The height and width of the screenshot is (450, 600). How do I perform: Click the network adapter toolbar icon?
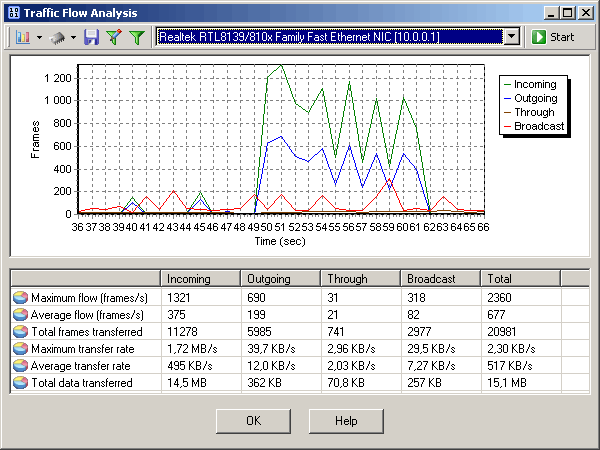(59, 37)
